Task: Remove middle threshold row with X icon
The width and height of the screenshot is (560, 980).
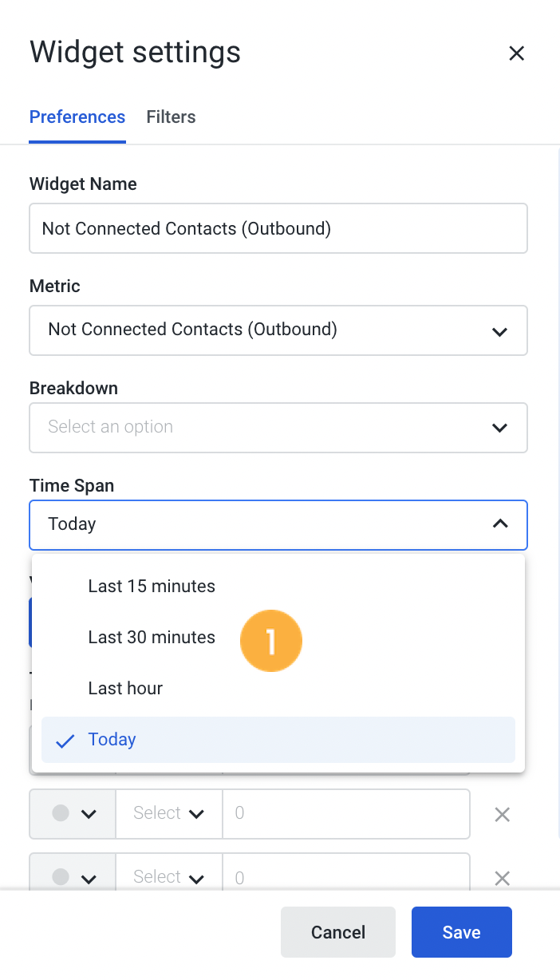Action: (x=503, y=815)
